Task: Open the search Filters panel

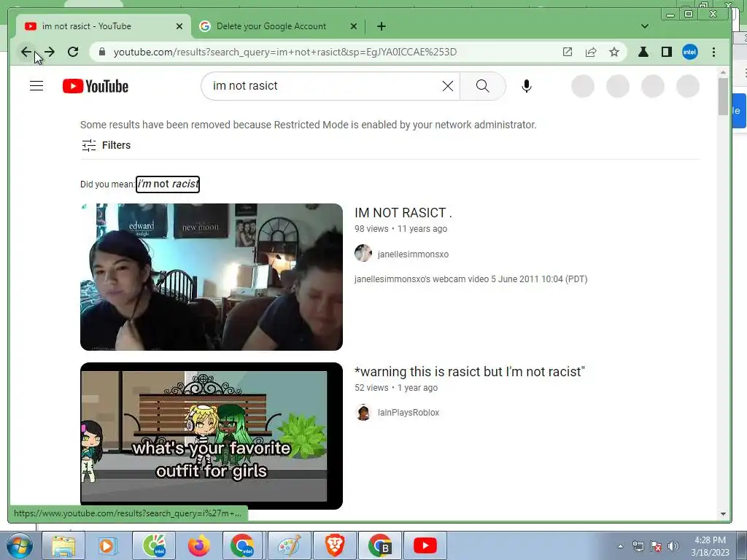Action: (106, 145)
